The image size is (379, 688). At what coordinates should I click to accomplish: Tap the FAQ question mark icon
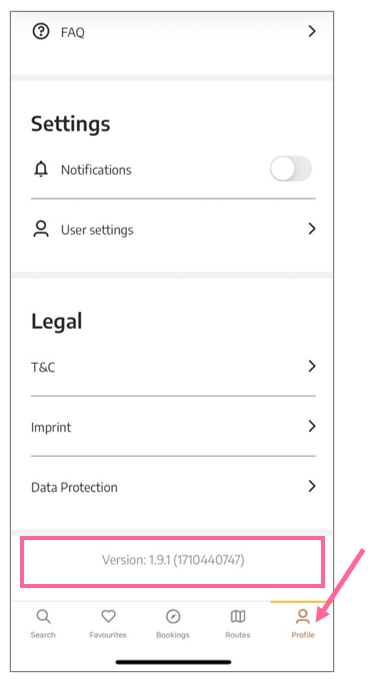click(x=41, y=32)
